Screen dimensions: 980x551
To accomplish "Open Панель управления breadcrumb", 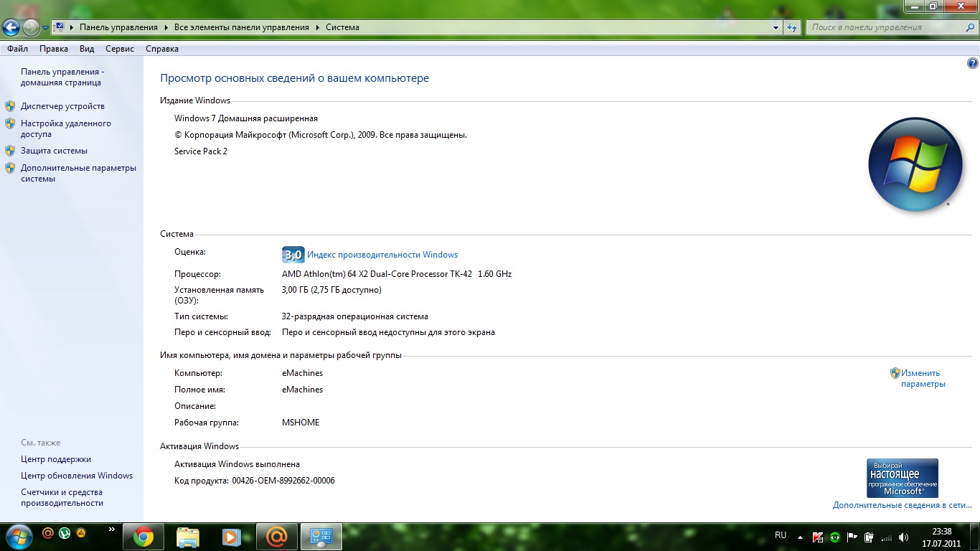I will (x=118, y=27).
